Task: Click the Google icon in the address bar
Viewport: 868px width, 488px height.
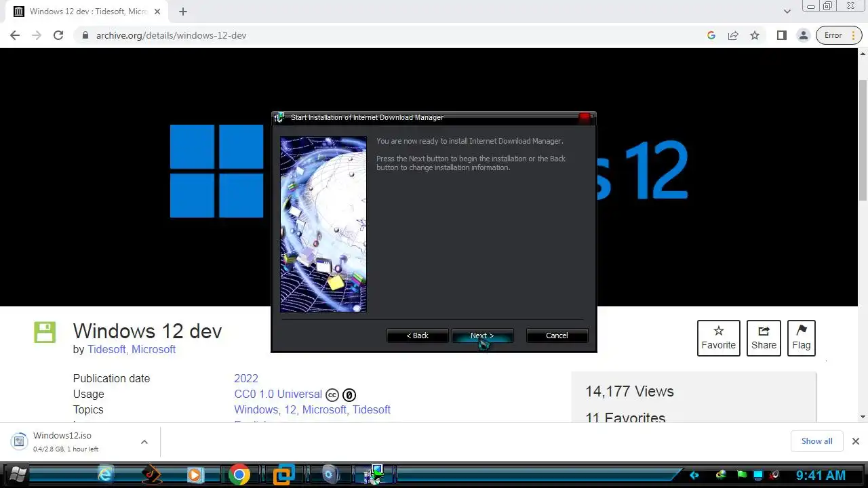Action: [x=711, y=35]
